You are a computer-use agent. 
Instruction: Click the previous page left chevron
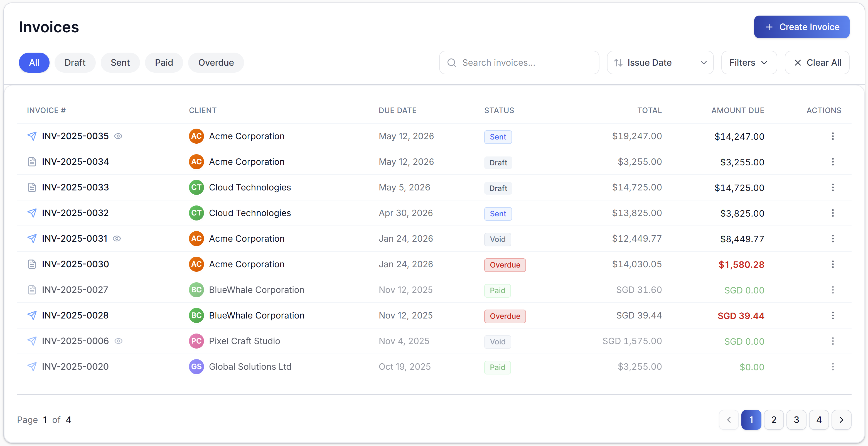point(729,420)
